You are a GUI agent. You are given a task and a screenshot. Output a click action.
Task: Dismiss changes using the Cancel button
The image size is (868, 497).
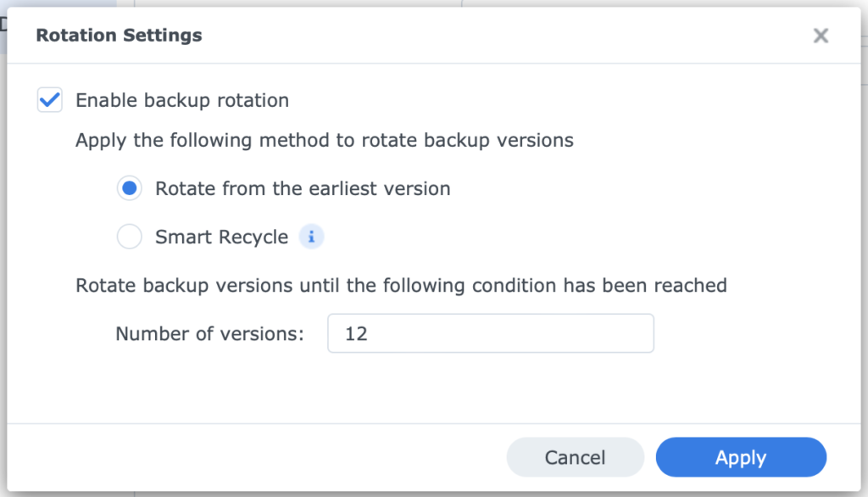point(575,457)
